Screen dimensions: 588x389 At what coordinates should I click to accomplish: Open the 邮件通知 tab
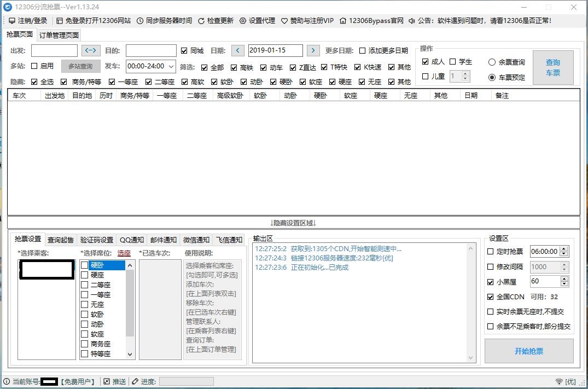tap(164, 240)
